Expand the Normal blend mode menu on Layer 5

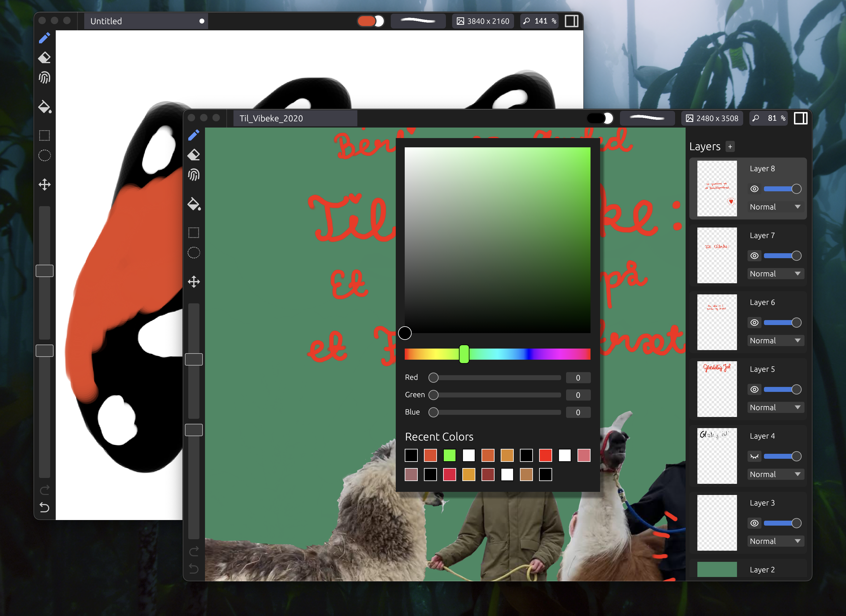coord(775,408)
